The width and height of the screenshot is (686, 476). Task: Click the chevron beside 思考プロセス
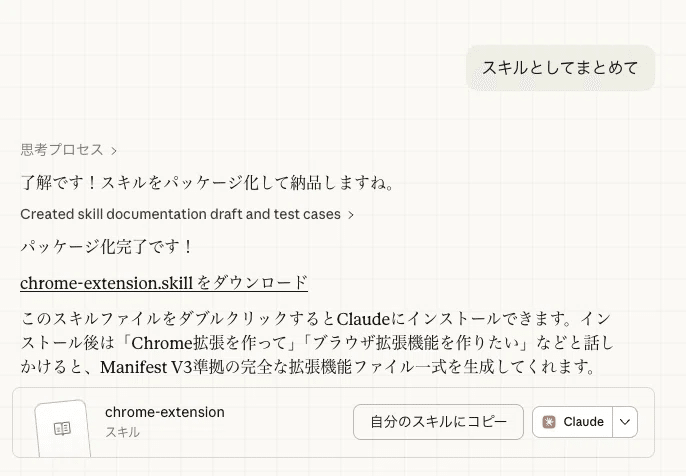point(114,151)
